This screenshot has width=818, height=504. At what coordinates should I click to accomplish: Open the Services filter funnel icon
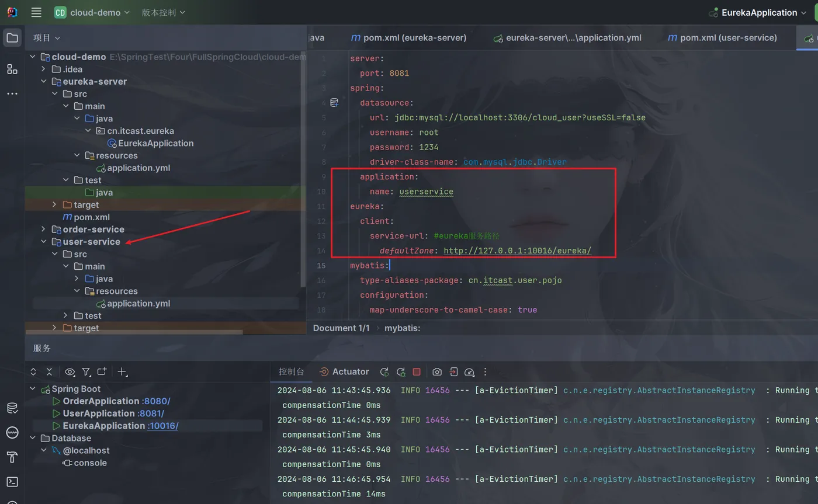click(86, 371)
